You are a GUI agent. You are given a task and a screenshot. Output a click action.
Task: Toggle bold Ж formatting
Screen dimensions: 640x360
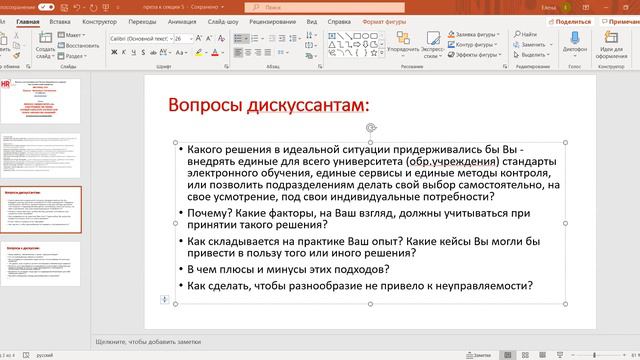click(x=114, y=52)
